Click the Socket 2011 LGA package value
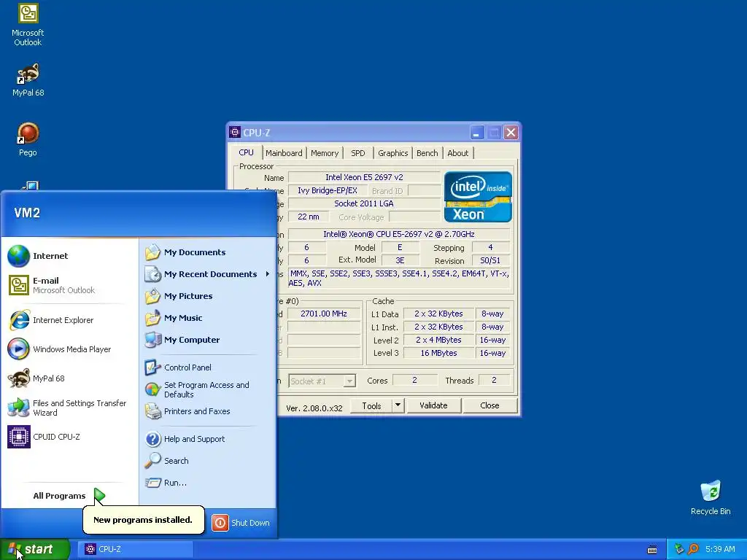The width and height of the screenshot is (747, 560). click(x=364, y=203)
